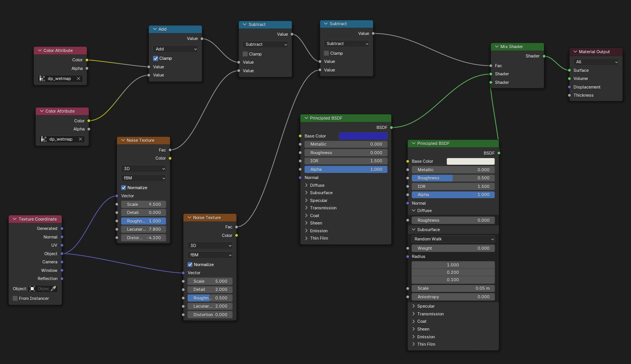Click Roughness 0.500 slider in white Principled BSDF
This screenshot has height=364, width=631.
[x=453, y=178]
